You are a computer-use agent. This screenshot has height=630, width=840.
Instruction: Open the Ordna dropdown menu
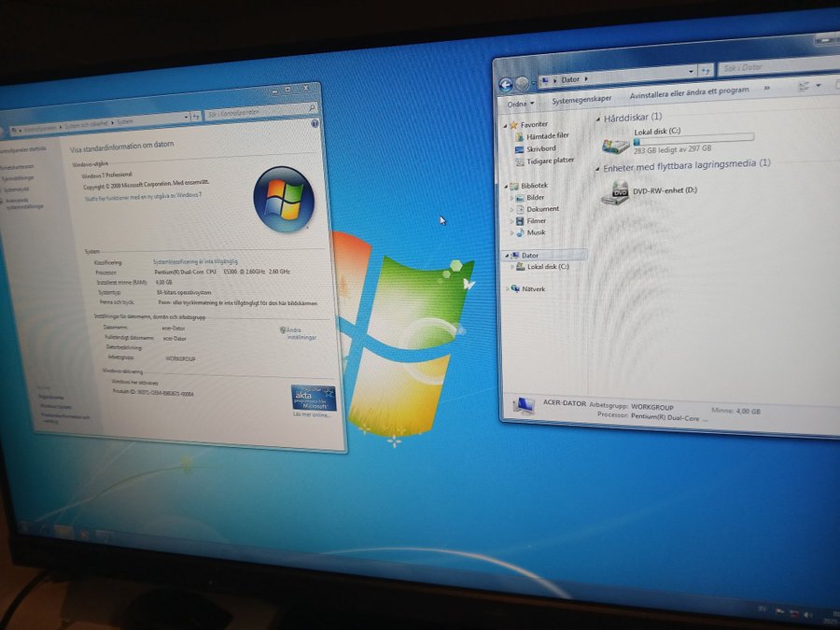(521, 104)
